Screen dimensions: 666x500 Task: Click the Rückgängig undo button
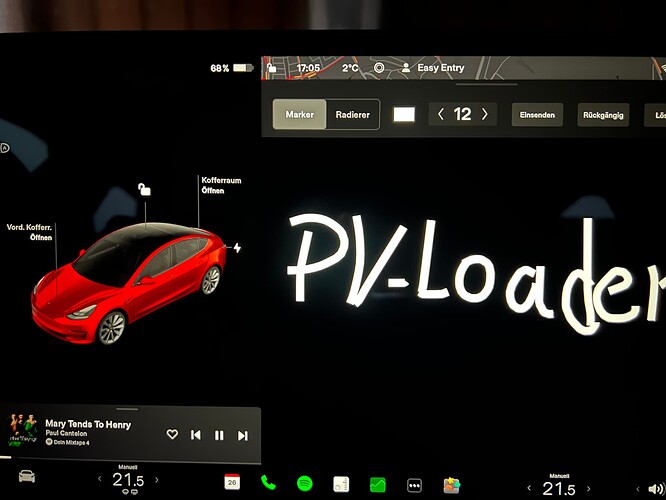603,115
